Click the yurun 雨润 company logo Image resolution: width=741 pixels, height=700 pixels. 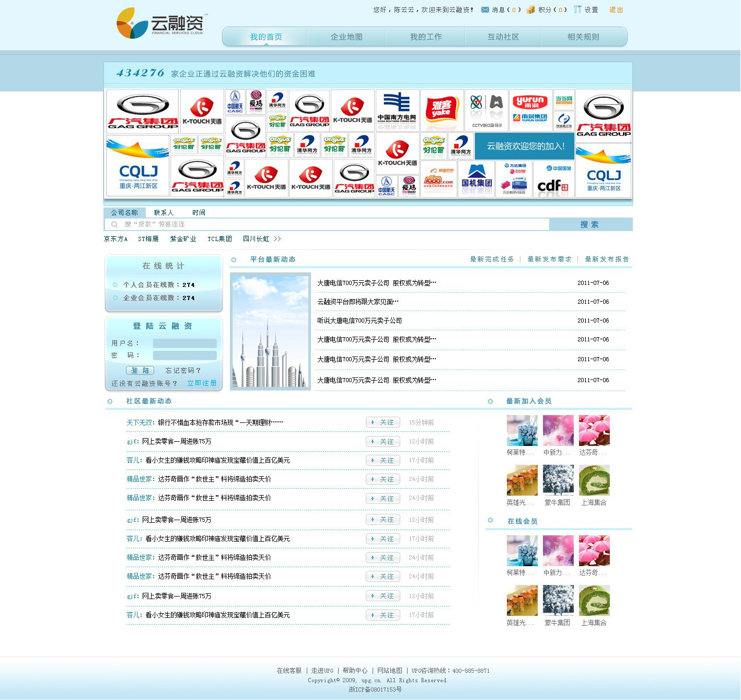click(530, 110)
